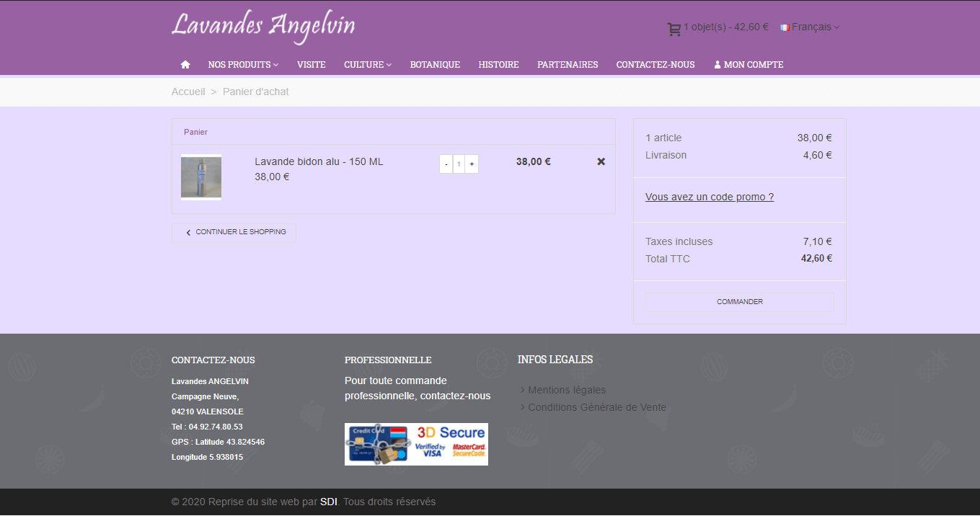The height and width of the screenshot is (516, 980).
Task: Click 'Longitude 5.938015' text
Action: pyautogui.click(x=207, y=457)
